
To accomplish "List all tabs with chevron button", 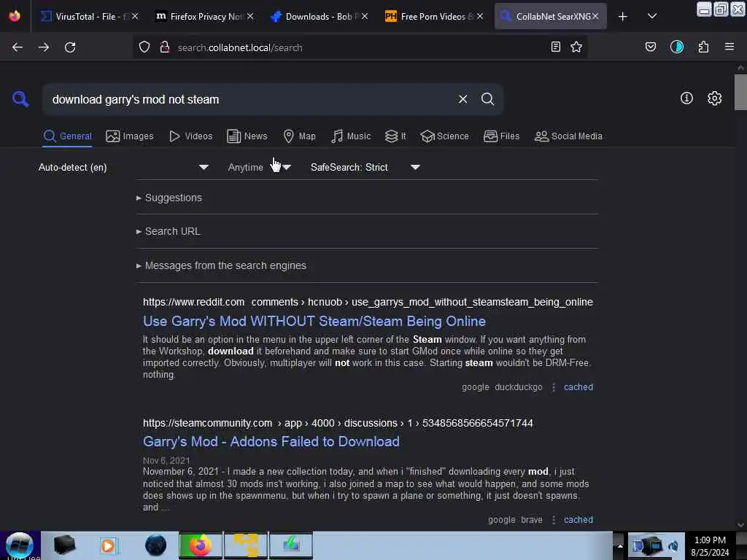I will point(652,16).
